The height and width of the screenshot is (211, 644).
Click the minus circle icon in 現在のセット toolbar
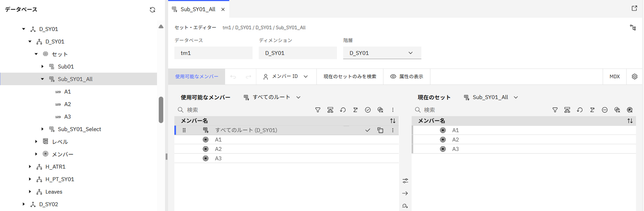point(605,110)
